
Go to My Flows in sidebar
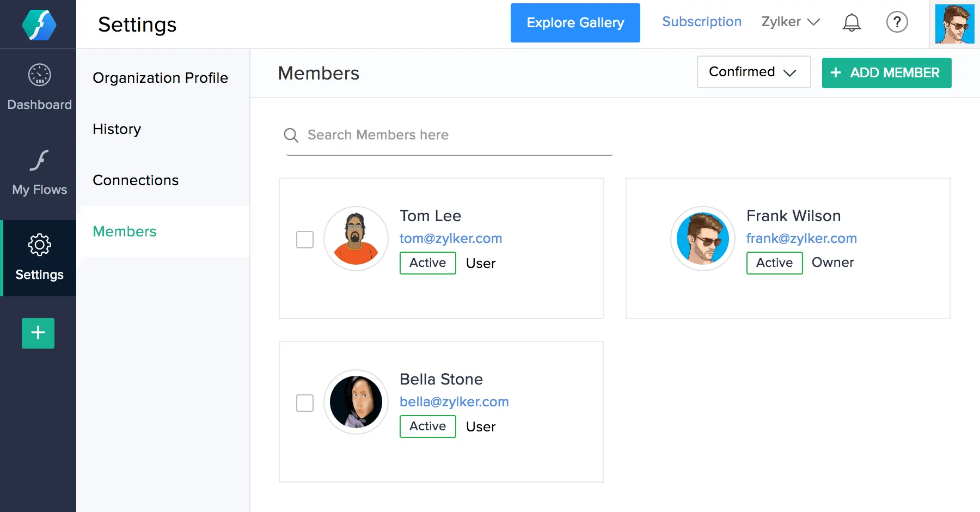pyautogui.click(x=39, y=173)
